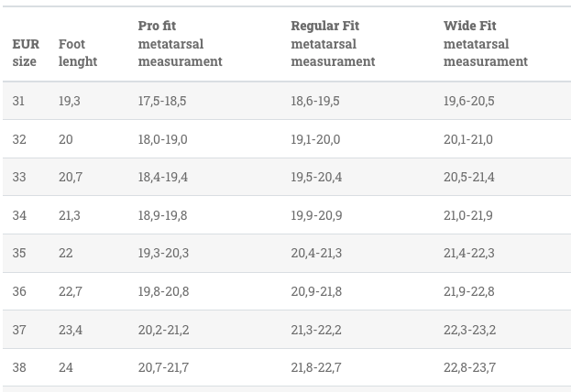
Task: Select EUR size 31 cell
Action: click(x=18, y=101)
